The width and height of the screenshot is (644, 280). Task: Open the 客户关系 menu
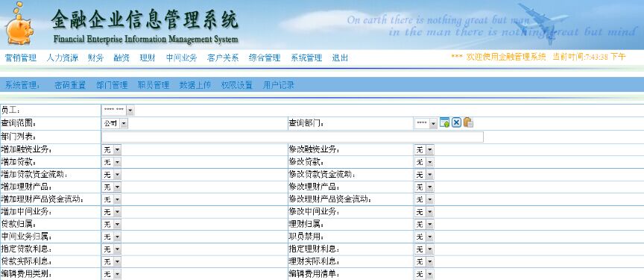pos(223,58)
